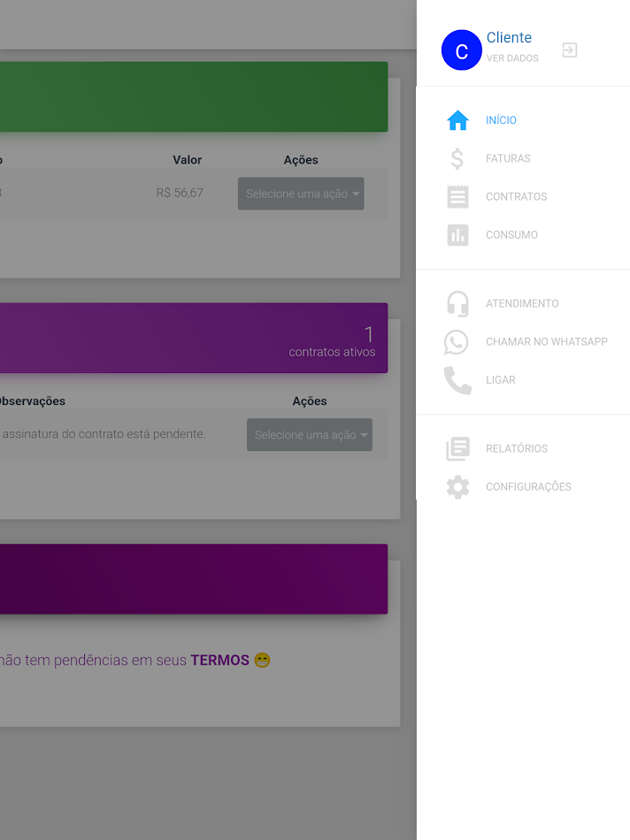This screenshot has width=630, height=840.
Task: Click the Cliente name link
Action: click(x=509, y=37)
